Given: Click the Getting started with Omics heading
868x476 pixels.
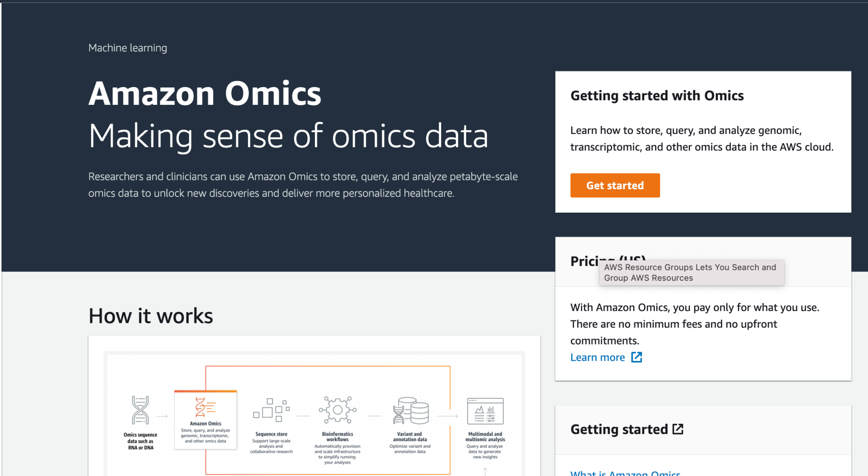Looking at the screenshot, I should [x=657, y=95].
